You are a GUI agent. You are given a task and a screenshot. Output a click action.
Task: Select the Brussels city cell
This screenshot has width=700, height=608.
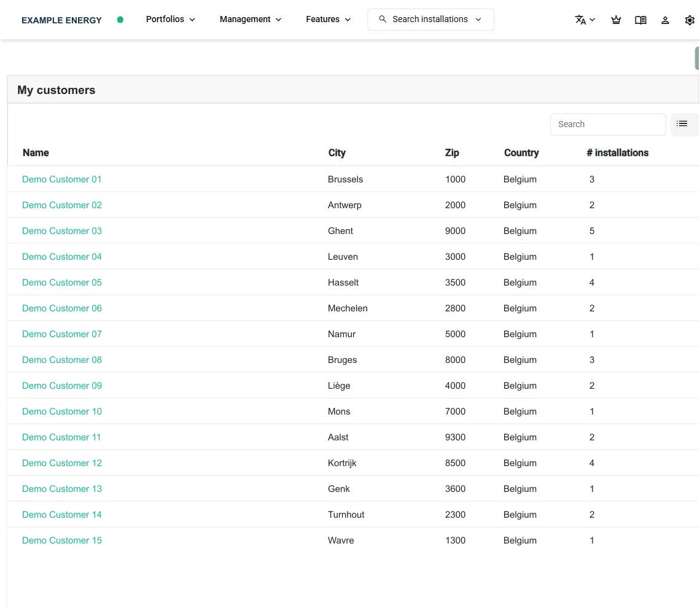345,179
